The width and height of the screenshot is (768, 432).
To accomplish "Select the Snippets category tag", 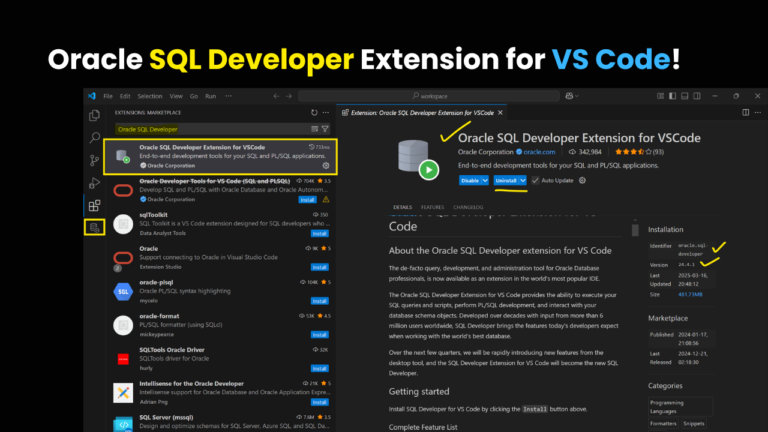I will [694, 424].
